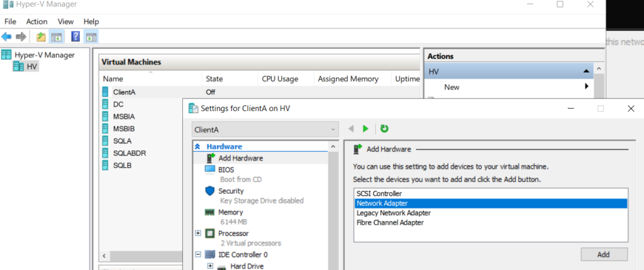The height and width of the screenshot is (270, 644).
Task: Select the DC virtual machine
Action: pyautogui.click(x=118, y=104)
